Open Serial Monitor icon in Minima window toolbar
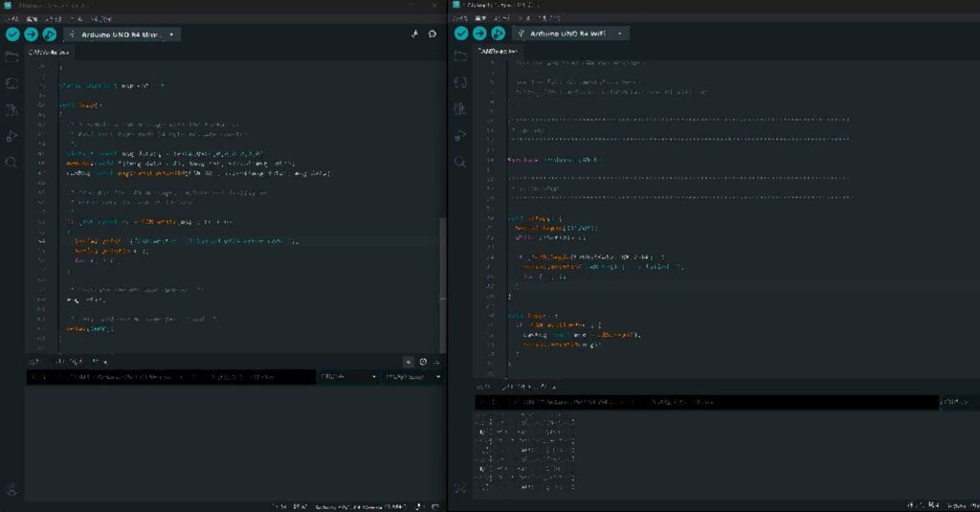Screen dimensions: 980x512 tap(433, 33)
